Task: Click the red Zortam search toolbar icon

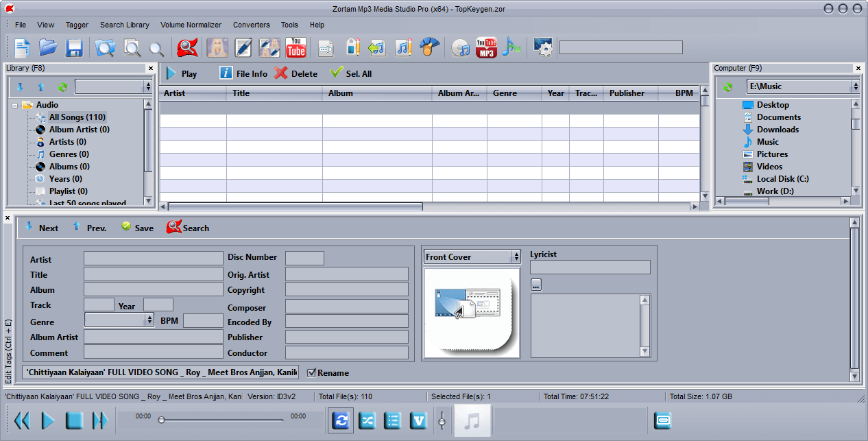Action: tap(187, 47)
